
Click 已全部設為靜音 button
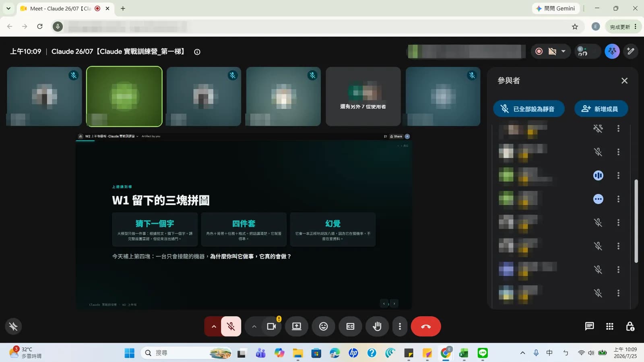[x=528, y=109]
